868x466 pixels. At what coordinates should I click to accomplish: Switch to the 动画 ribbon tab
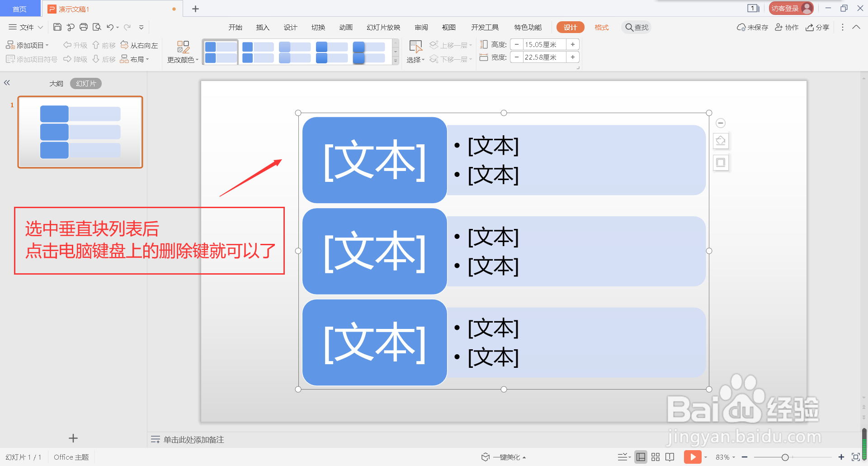click(x=346, y=27)
